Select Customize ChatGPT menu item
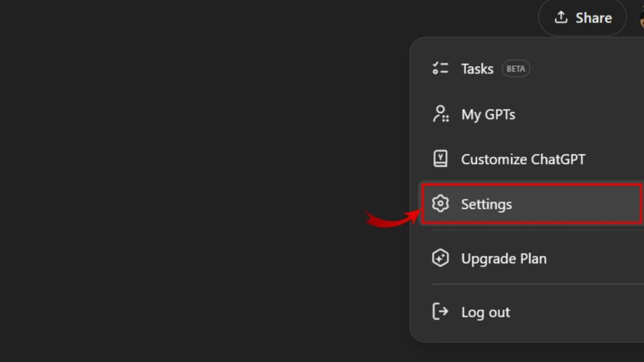Viewport: 644px width, 362px height. pos(531,159)
